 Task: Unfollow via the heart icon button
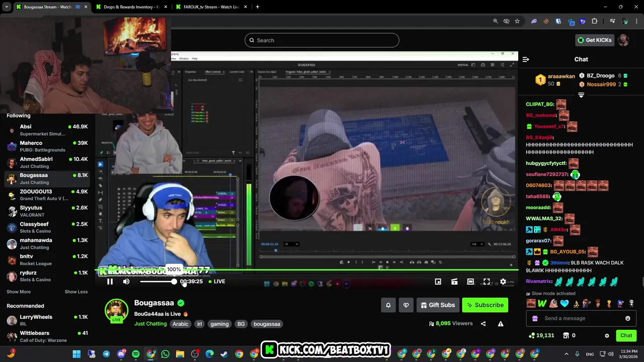point(406,305)
